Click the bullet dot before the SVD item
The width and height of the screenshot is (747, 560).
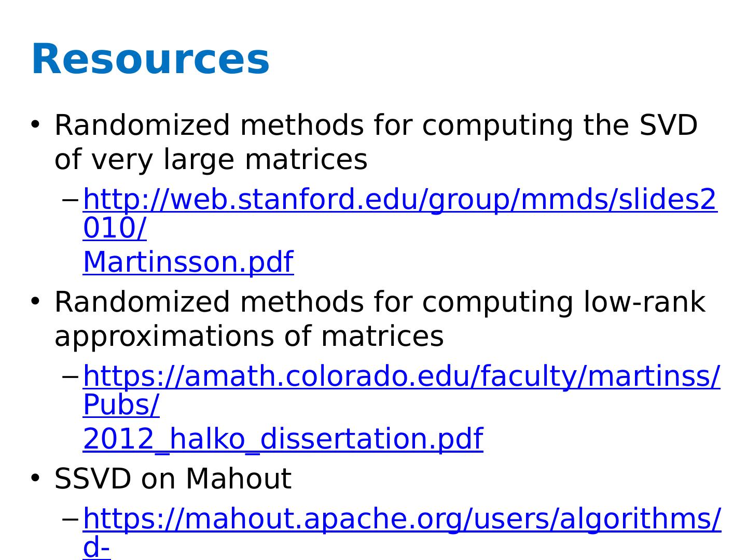pos(35,124)
